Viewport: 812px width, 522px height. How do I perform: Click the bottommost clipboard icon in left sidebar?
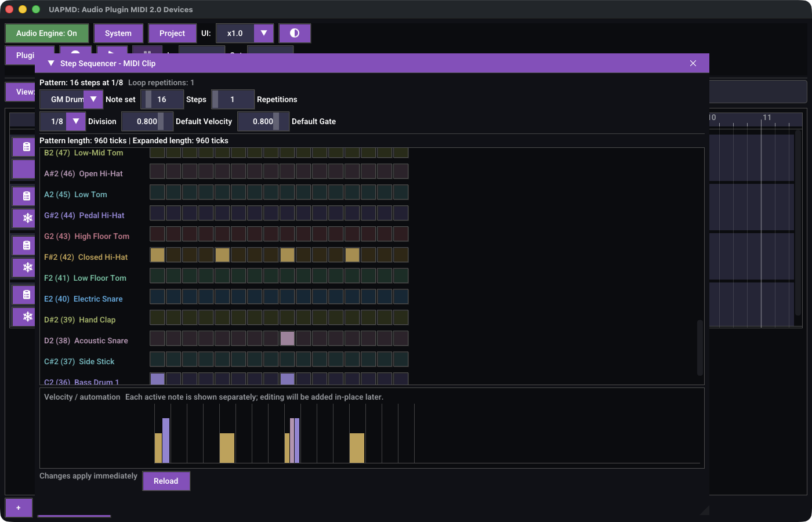point(27,295)
